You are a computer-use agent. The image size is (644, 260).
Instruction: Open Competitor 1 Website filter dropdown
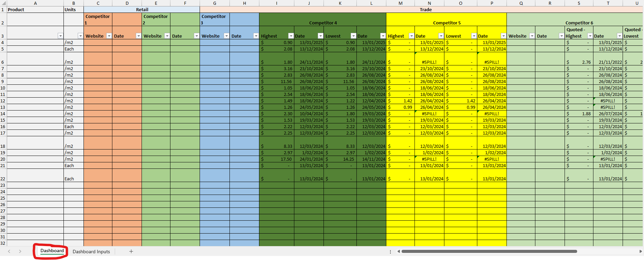point(109,36)
